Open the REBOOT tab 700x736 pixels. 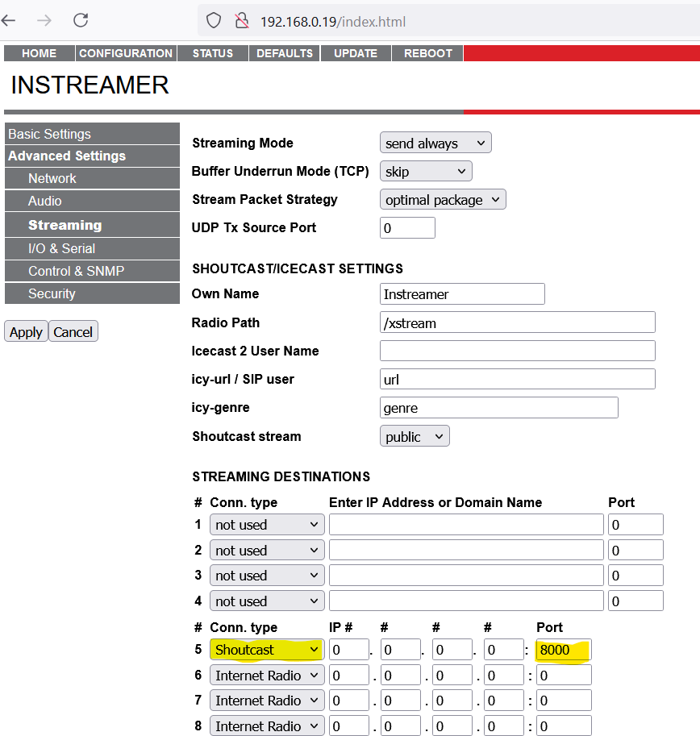pyautogui.click(x=427, y=53)
